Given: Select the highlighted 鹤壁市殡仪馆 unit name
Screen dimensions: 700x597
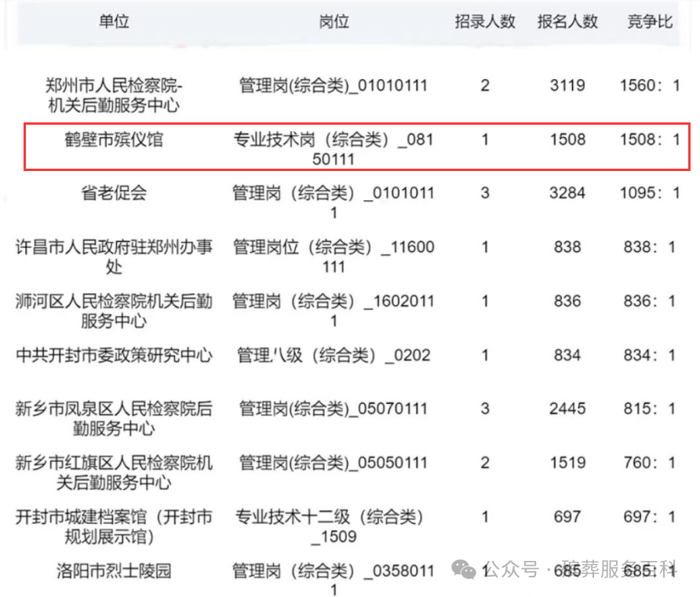Looking at the screenshot, I should pos(114,140).
